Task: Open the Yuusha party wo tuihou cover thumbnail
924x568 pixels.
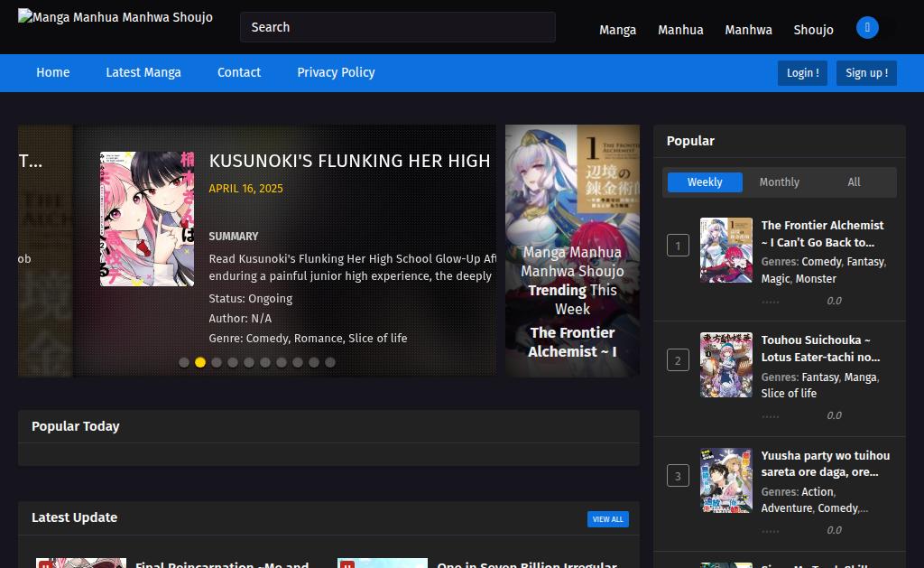Action: pyautogui.click(x=726, y=480)
